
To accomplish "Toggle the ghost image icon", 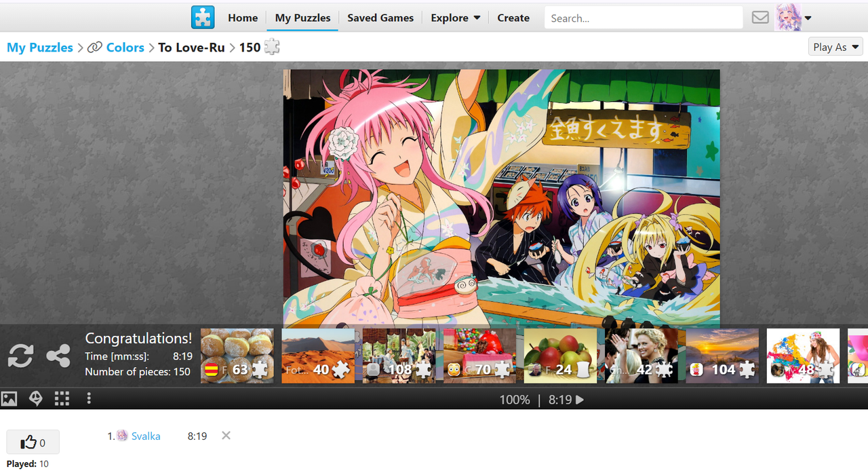I will (x=36, y=399).
